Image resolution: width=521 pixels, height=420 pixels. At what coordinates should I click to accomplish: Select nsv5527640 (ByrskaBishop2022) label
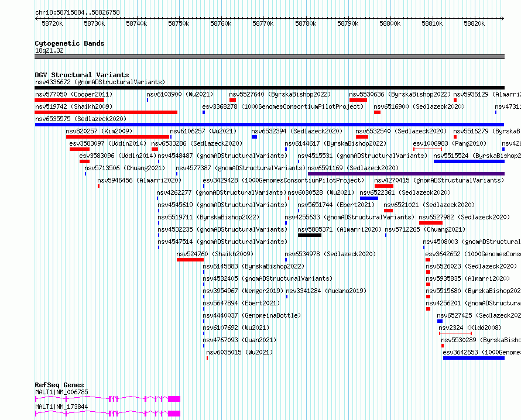point(280,94)
